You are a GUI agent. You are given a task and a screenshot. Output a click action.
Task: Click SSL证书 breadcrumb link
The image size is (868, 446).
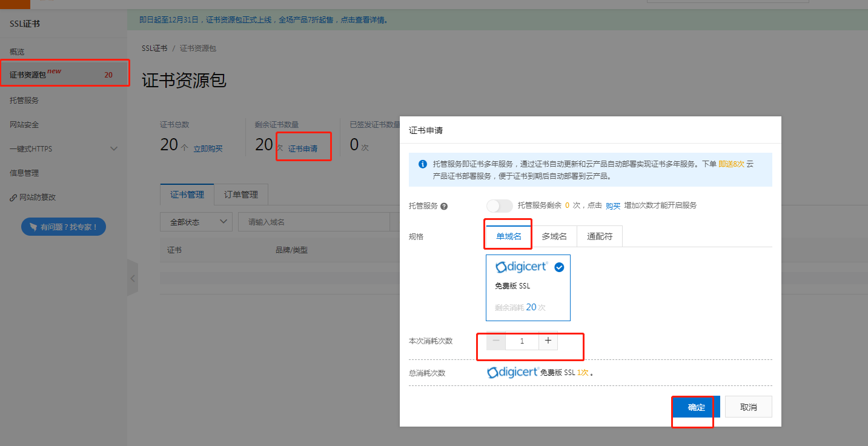tap(154, 48)
